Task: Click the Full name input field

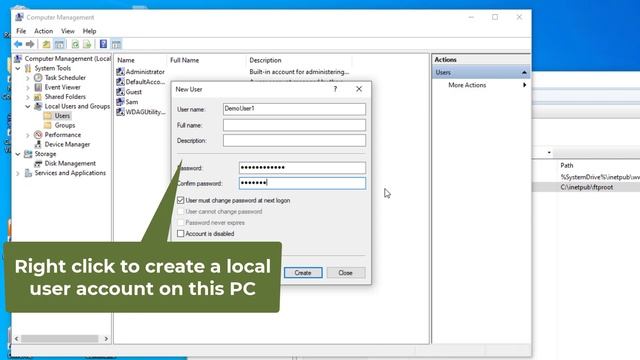Action: coord(294,125)
